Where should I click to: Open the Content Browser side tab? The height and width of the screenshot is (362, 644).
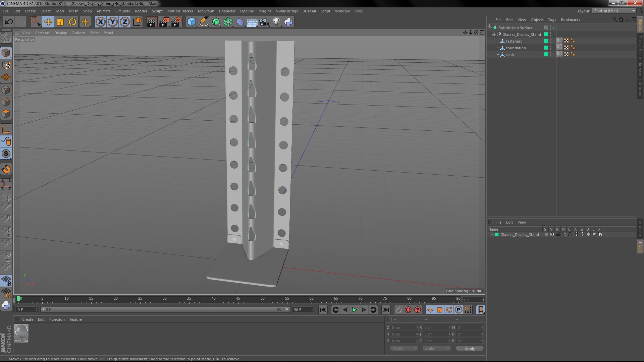[x=640, y=63]
